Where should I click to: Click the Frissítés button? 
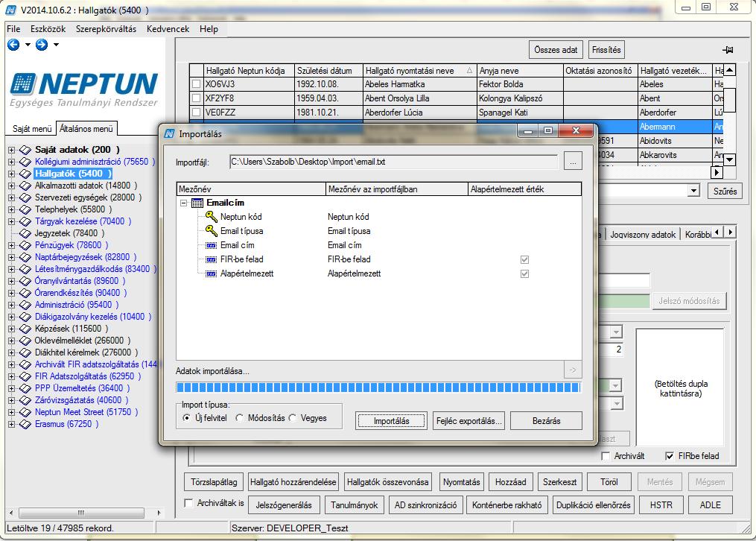(606, 50)
